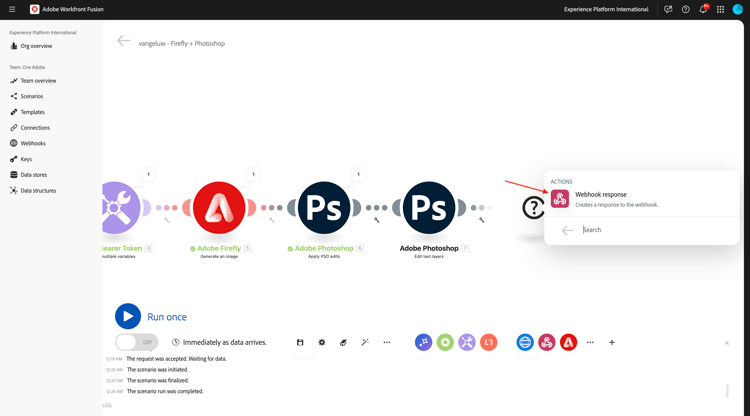Click the Adobe Workfront Fusion logo
The width and height of the screenshot is (750, 416).
click(x=34, y=9)
